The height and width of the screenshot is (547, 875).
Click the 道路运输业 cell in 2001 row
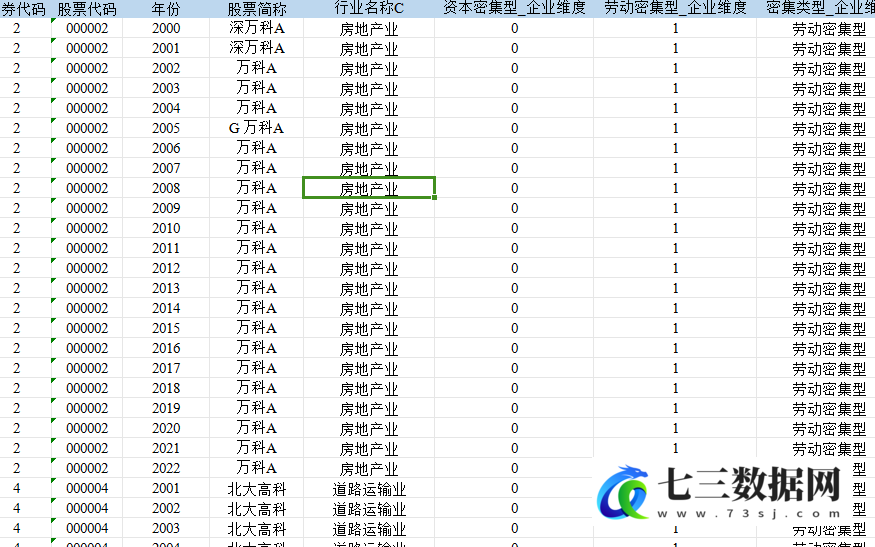coord(369,489)
